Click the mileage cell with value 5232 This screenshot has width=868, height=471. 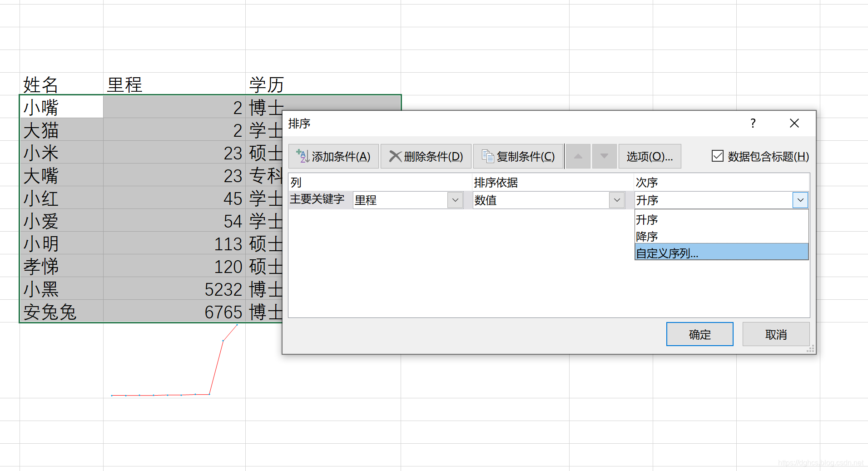point(174,288)
